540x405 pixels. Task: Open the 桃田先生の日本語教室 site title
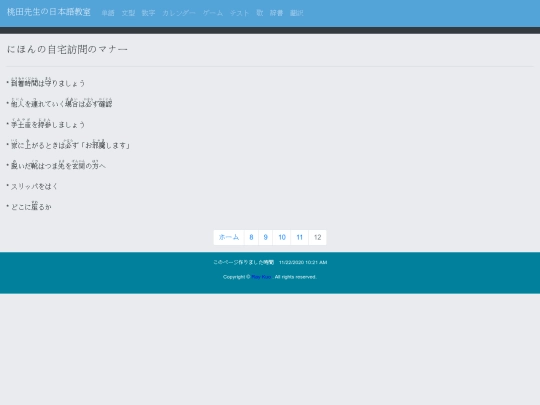click(x=49, y=12)
